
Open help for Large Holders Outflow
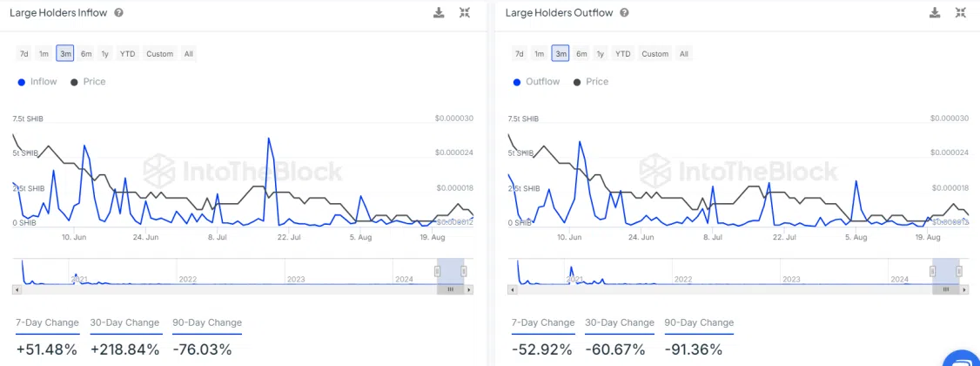tap(624, 13)
